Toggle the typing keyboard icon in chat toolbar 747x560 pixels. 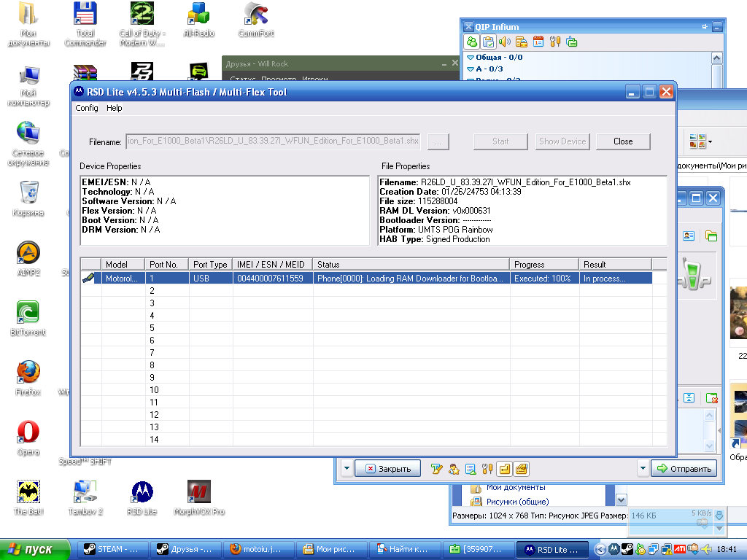point(521,469)
